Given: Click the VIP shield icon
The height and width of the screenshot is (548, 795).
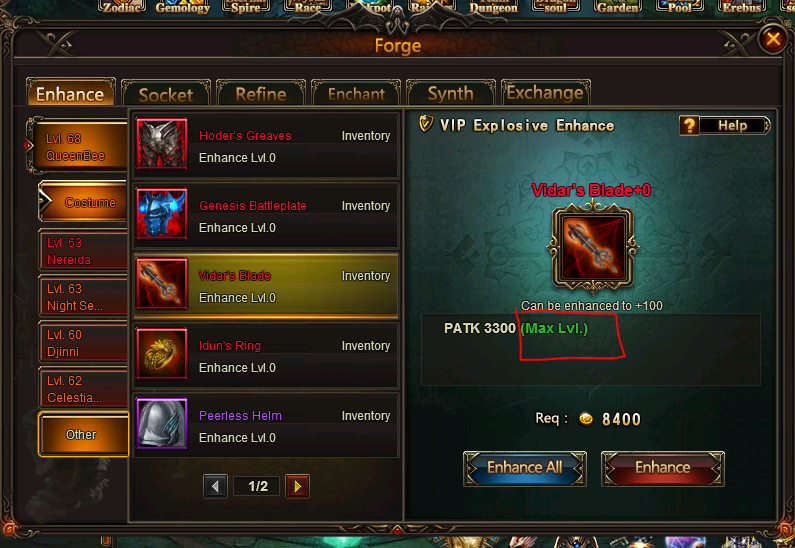Looking at the screenshot, I should 426,123.
